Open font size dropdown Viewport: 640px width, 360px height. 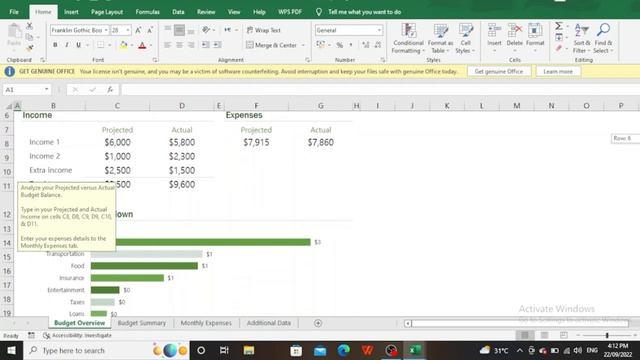click(128, 30)
